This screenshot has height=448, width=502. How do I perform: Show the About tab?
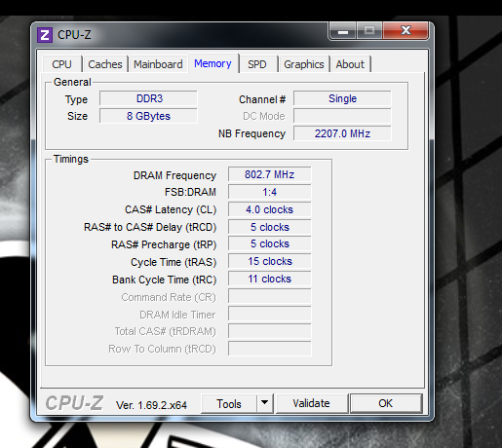pos(350,64)
